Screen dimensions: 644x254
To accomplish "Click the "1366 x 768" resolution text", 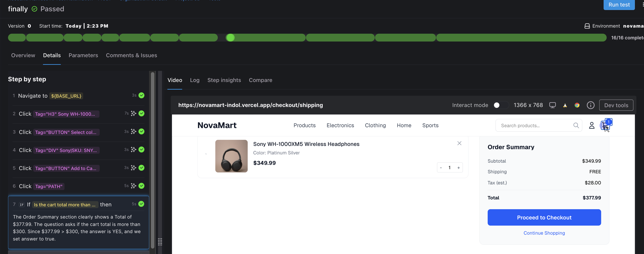I will point(528,105).
